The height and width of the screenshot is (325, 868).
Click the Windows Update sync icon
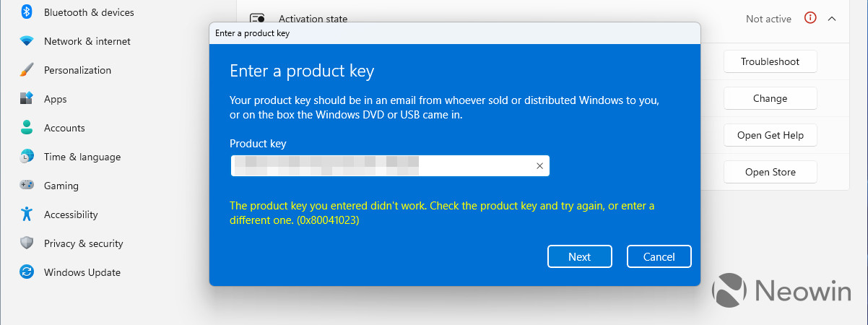pos(27,272)
